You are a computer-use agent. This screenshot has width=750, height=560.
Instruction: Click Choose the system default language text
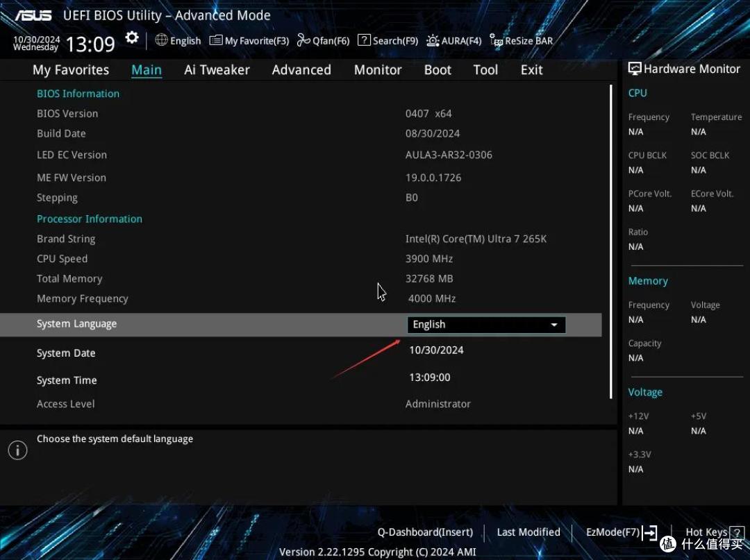pos(115,439)
